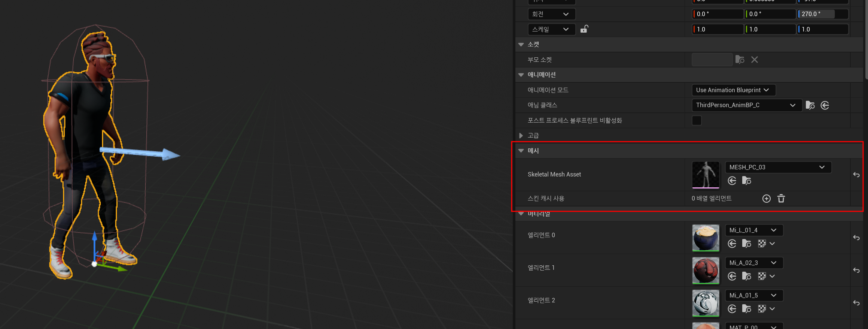868x329 pixels.
Task: Click scale Z value field
Action: point(823,29)
